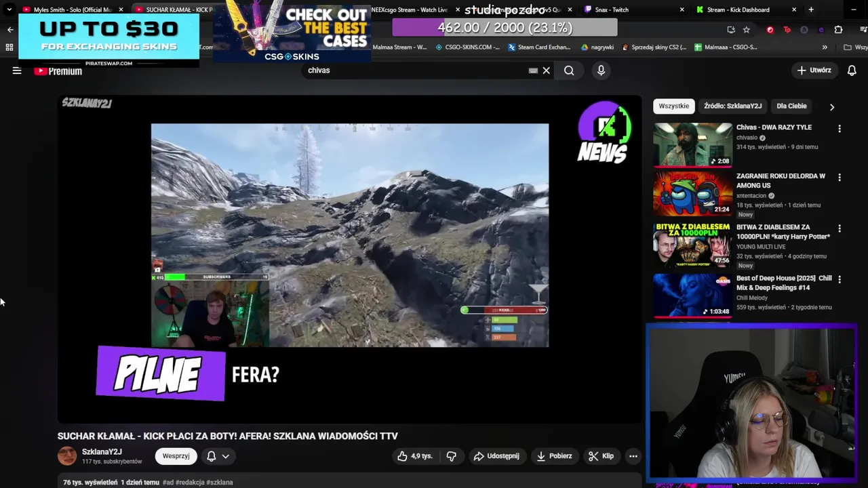
Task: Open options menu for BITWA Z DIABLESEM video
Action: click(x=840, y=229)
